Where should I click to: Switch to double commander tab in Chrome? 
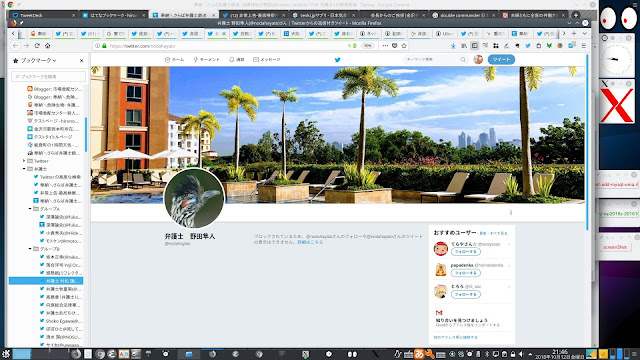pyautogui.click(x=463, y=15)
